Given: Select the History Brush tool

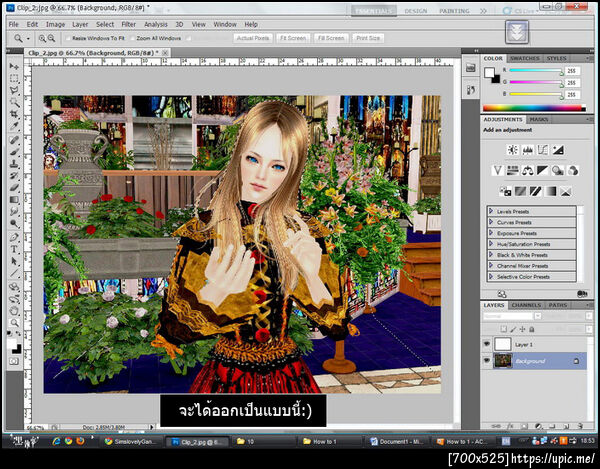Looking at the screenshot, I should tap(14, 176).
